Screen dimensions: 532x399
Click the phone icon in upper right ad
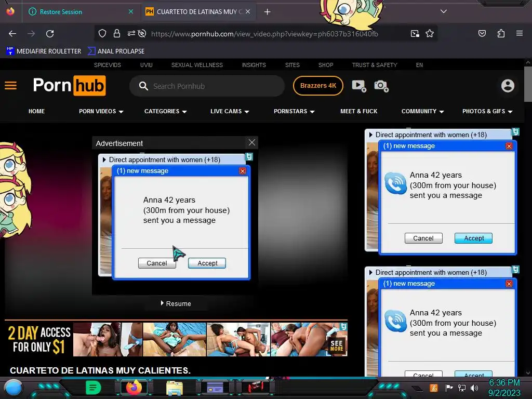tap(395, 183)
